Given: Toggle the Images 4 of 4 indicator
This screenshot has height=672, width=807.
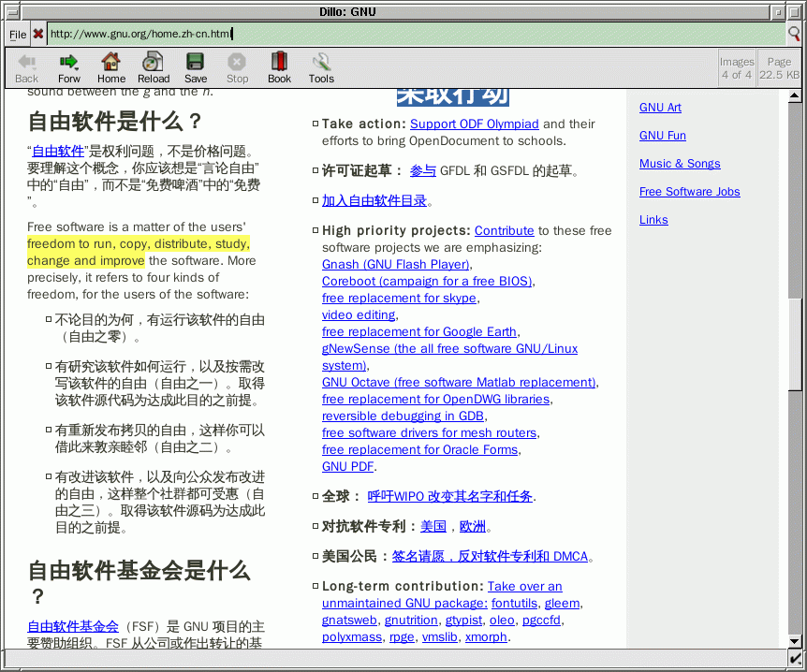Looking at the screenshot, I should 737,68.
